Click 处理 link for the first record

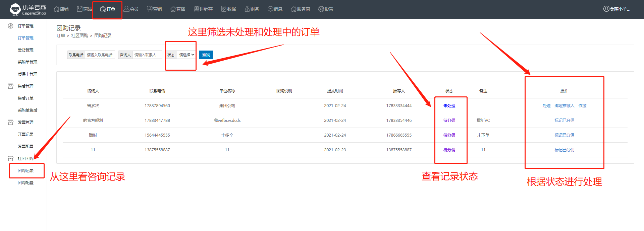pos(546,106)
